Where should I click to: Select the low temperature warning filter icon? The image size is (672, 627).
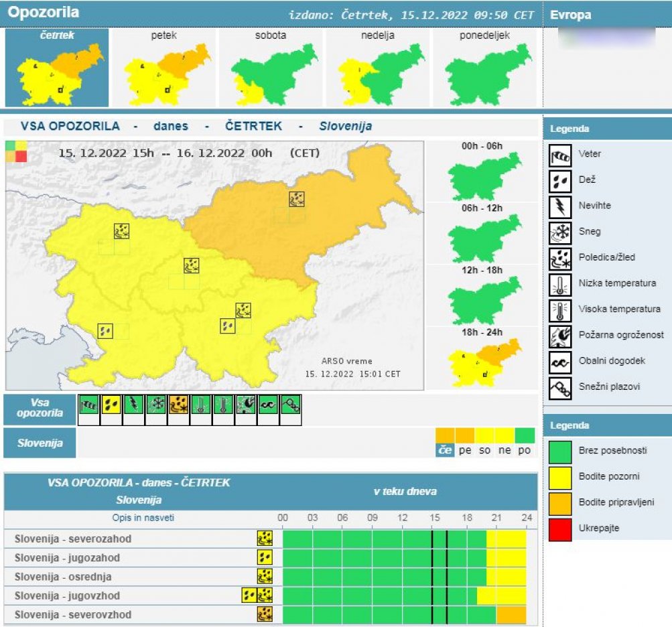pos(200,405)
